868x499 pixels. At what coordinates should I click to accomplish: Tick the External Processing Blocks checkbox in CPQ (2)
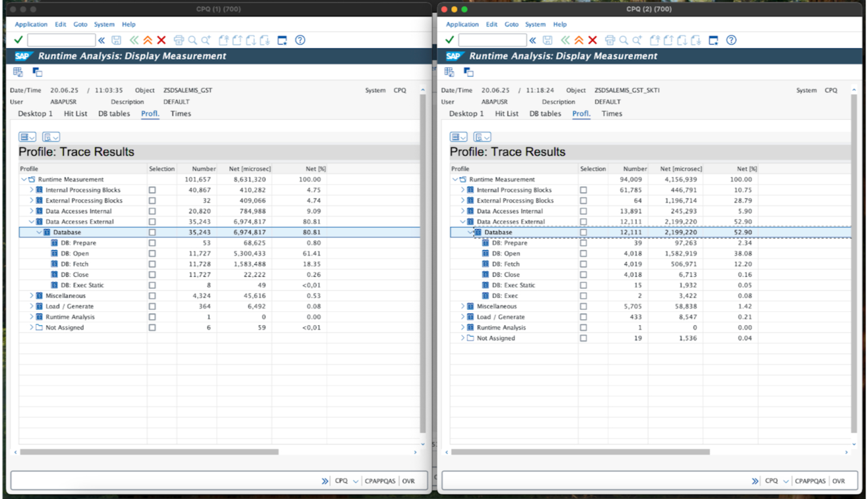(583, 200)
